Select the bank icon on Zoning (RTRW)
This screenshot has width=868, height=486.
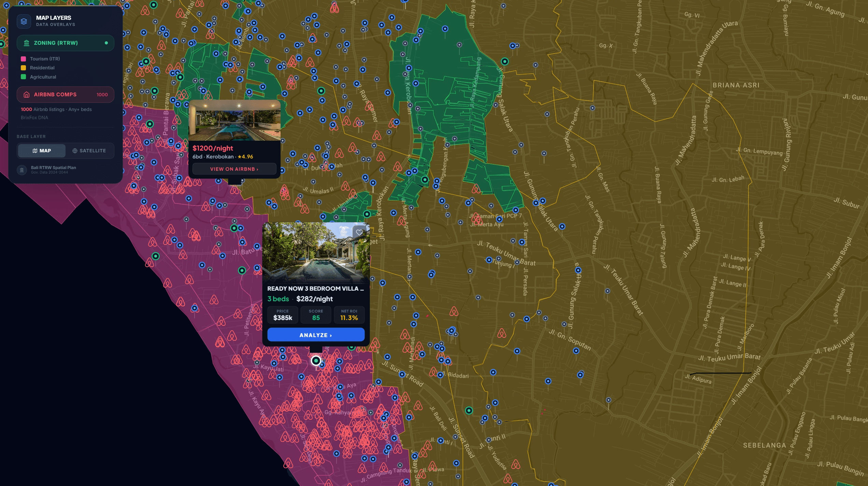(x=26, y=43)
